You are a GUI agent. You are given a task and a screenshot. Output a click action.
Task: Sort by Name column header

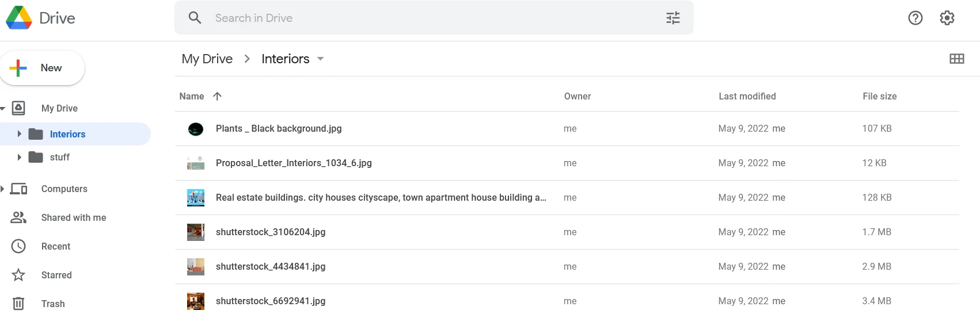192,96
